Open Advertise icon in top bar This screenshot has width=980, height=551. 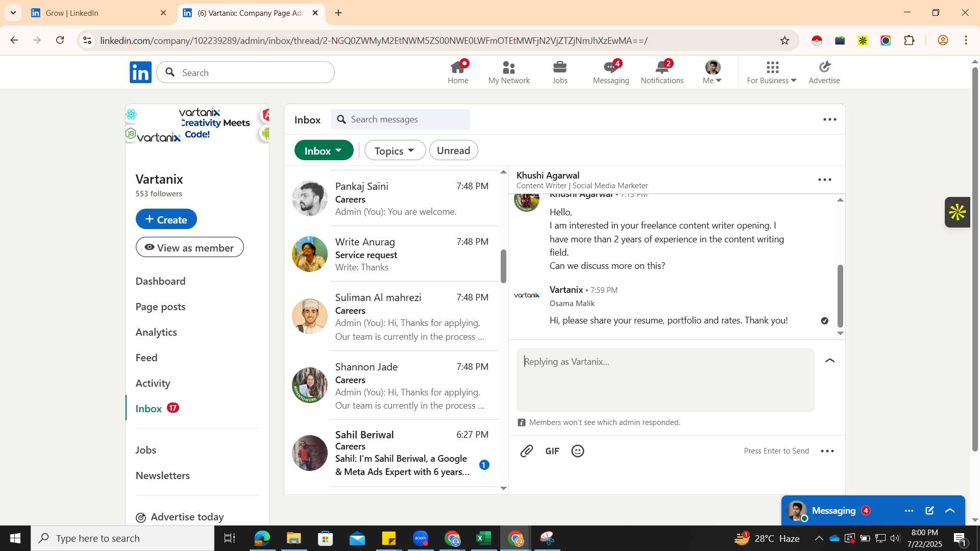pyautogui.click(x=824, y=72)
